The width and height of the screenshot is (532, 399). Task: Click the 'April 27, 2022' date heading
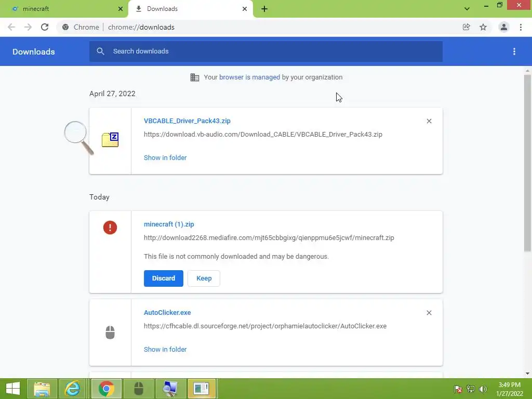click(112, 94)
